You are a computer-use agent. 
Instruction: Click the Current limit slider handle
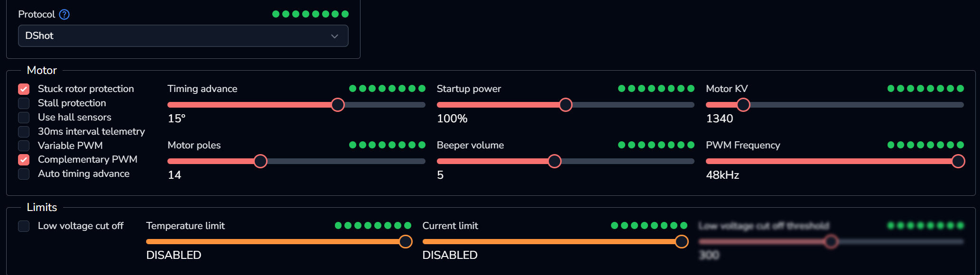[682, 242]
